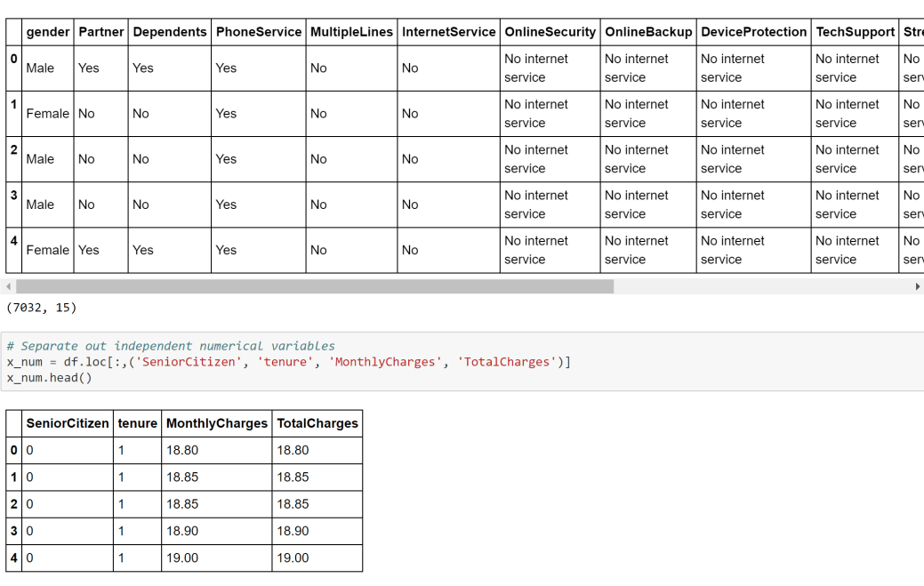The width and height of the screenshot is (924, 586).
Task: Click the right arrow of the horizontal scrollbar
Action: click(918, 287)
